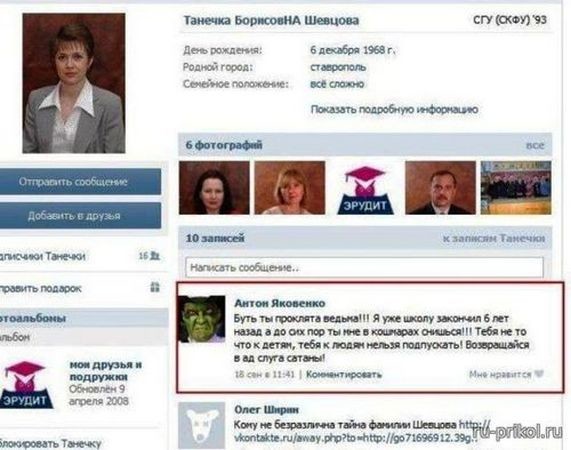Click into the Написать сообщение field
This screenshot has height=450, width=571.
coord(364,268)
